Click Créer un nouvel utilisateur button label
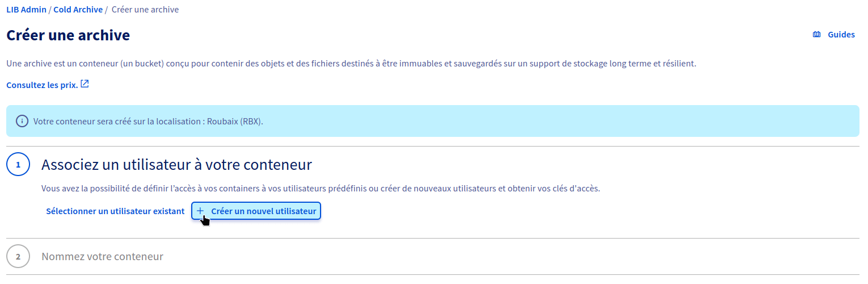 click(264, 211)
